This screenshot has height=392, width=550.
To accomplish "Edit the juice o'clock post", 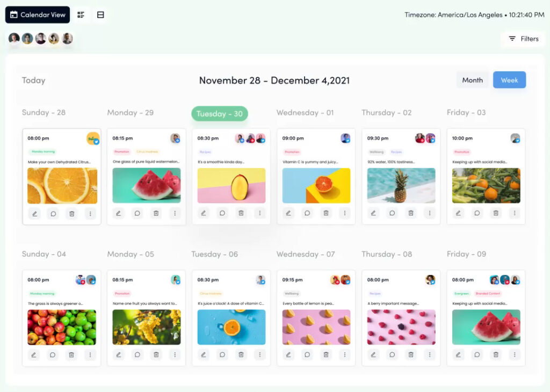I will pos(204,354).
